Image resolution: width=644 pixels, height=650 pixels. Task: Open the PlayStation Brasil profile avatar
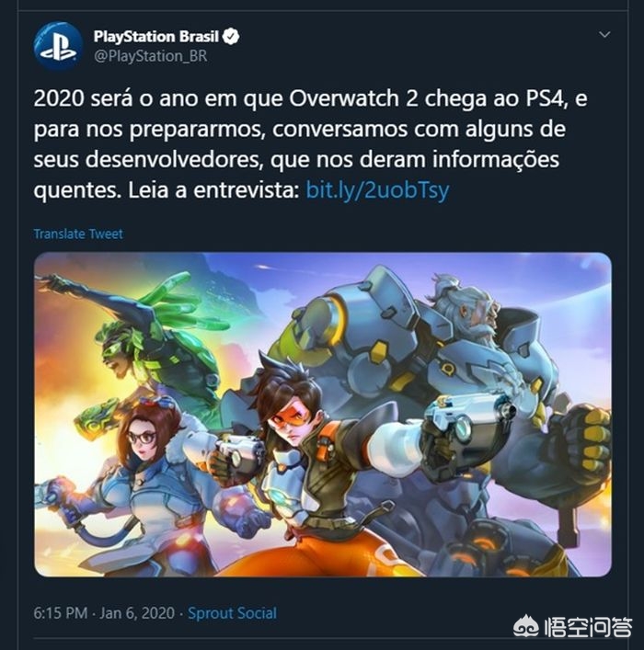(x=58, y=46)
